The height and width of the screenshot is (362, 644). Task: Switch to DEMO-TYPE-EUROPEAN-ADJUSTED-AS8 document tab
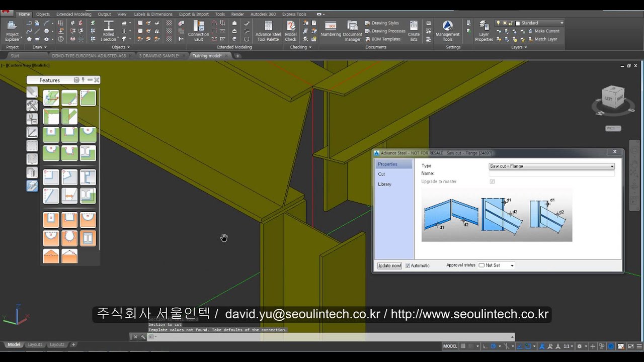(89, 56)
